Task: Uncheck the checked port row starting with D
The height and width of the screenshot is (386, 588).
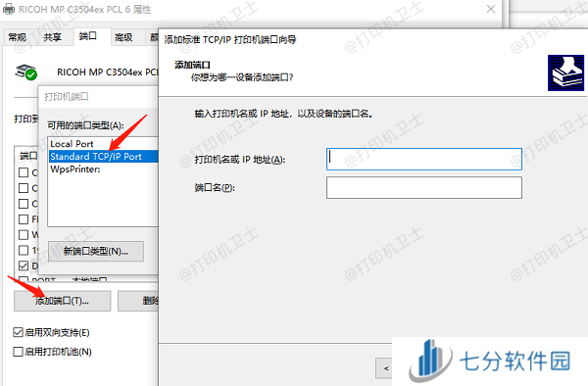Action: 24,265
